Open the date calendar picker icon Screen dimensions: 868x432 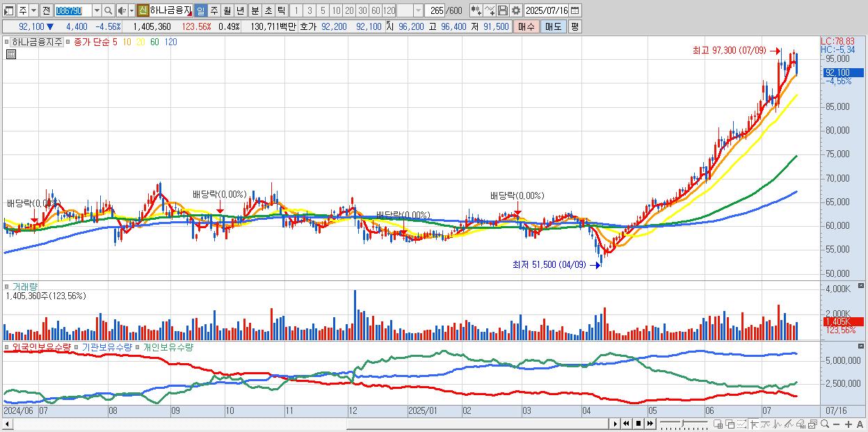575,10
